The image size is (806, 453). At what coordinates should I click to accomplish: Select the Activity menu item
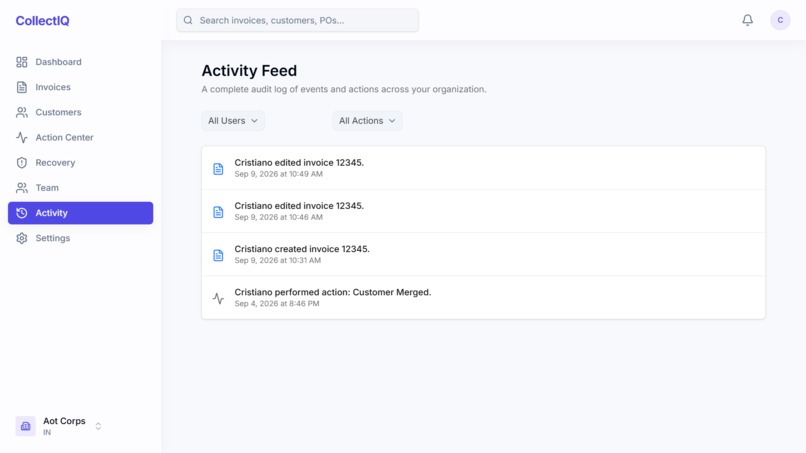pos(80,213)
